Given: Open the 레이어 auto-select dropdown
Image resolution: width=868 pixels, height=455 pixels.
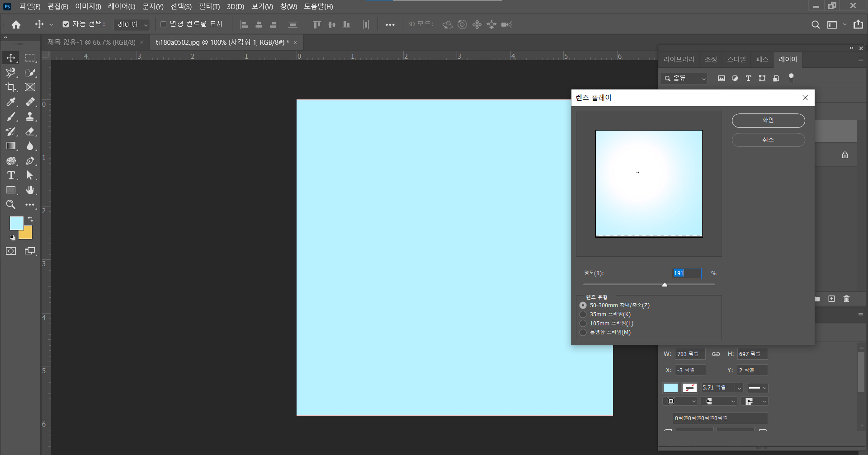Looking at the screenshot, I should coord(132,24).
